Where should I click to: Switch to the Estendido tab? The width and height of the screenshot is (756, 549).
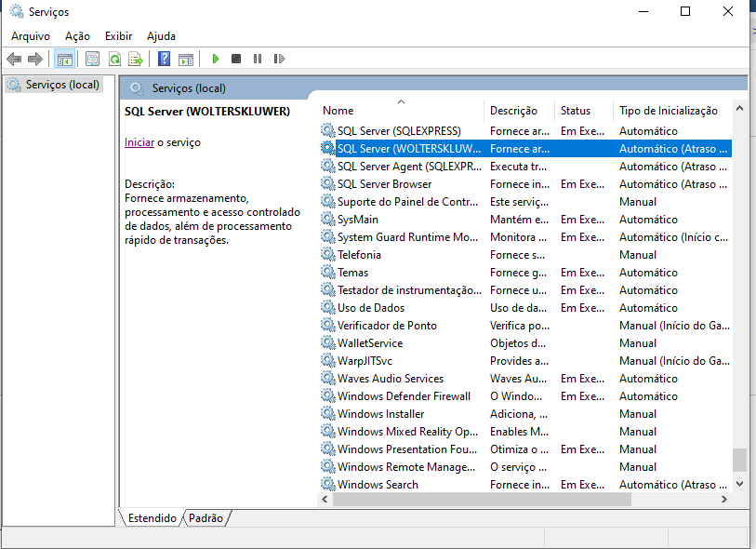pos(152,518)
